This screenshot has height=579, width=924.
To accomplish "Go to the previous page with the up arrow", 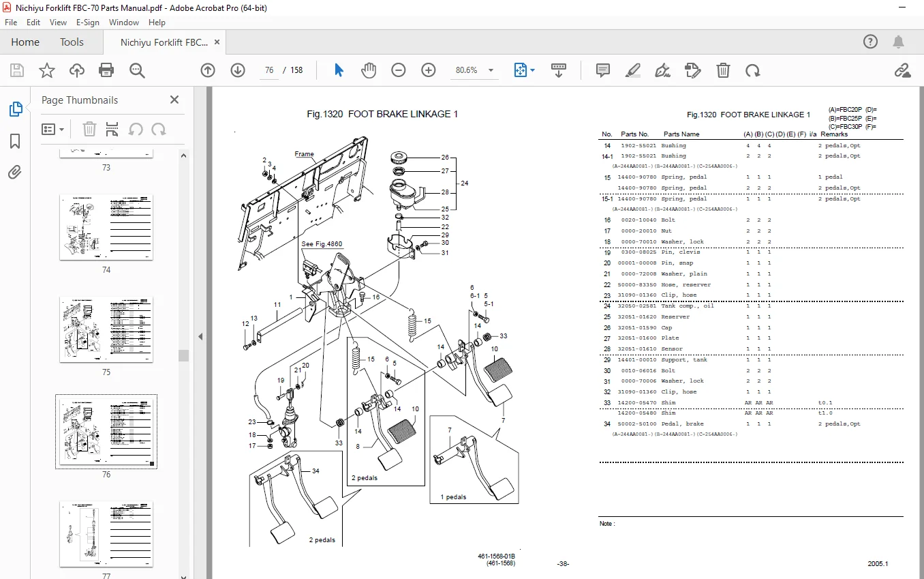I will 208,70.
